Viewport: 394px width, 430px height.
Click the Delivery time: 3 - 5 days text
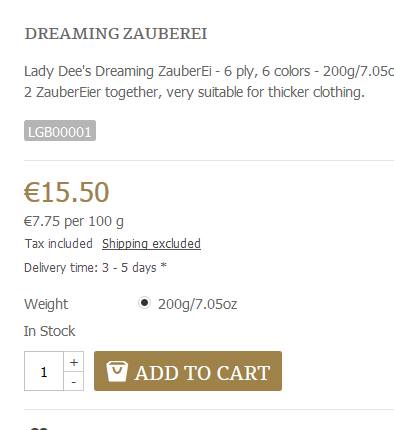point(90,268)
